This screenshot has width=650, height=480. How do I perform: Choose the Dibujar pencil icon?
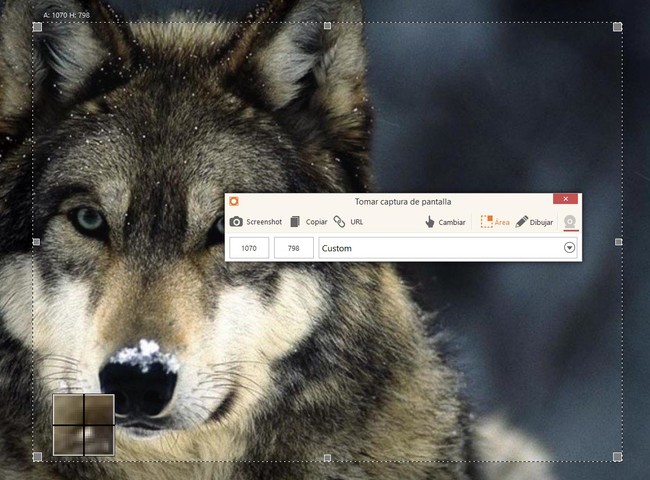(x=521, y=222)
